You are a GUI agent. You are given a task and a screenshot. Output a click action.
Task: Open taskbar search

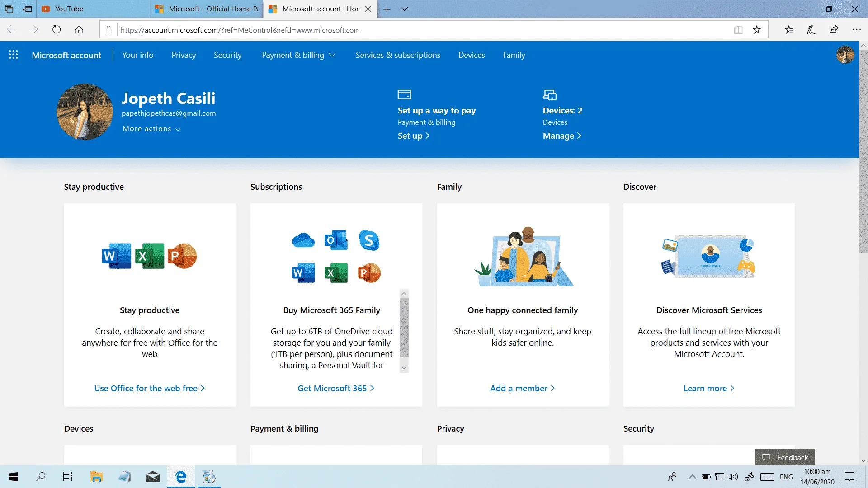pyautogui.click(x=41, y=477)
